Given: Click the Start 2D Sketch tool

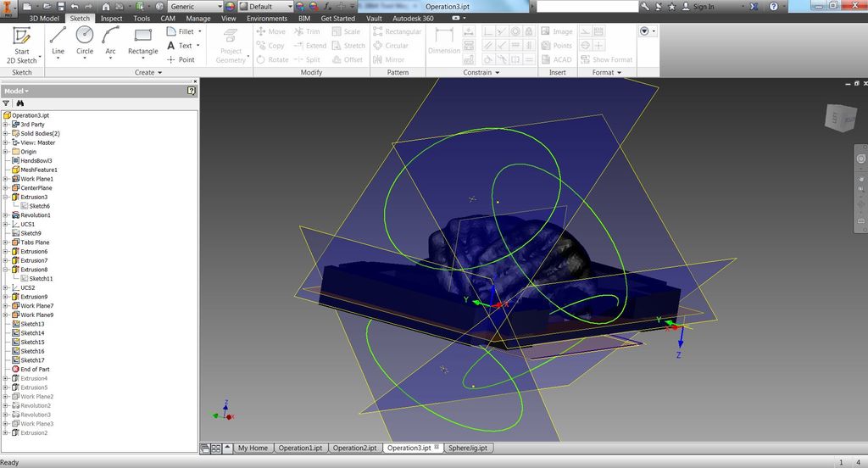Looking at the screenshot, I should [21, 46].
